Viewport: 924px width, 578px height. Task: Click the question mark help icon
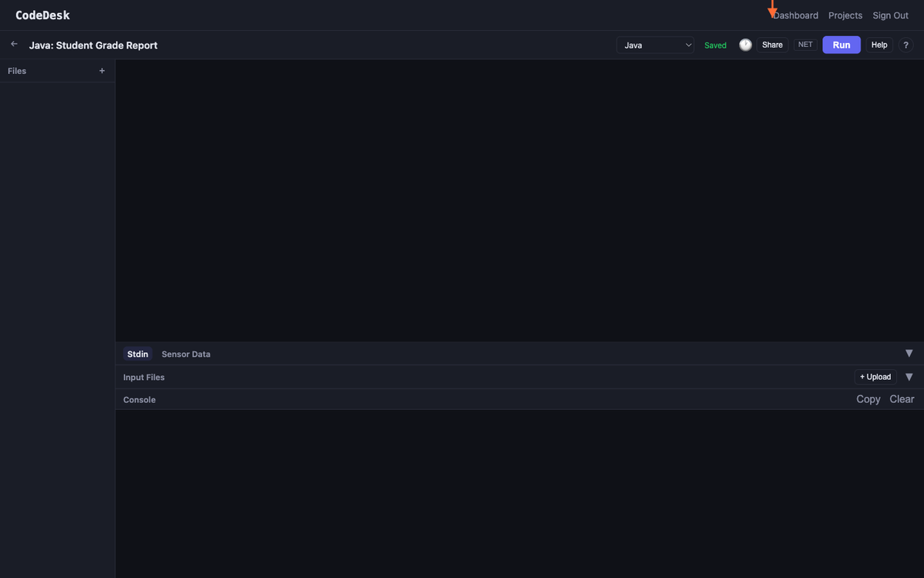pyautogui.click(x=906, y=45)
